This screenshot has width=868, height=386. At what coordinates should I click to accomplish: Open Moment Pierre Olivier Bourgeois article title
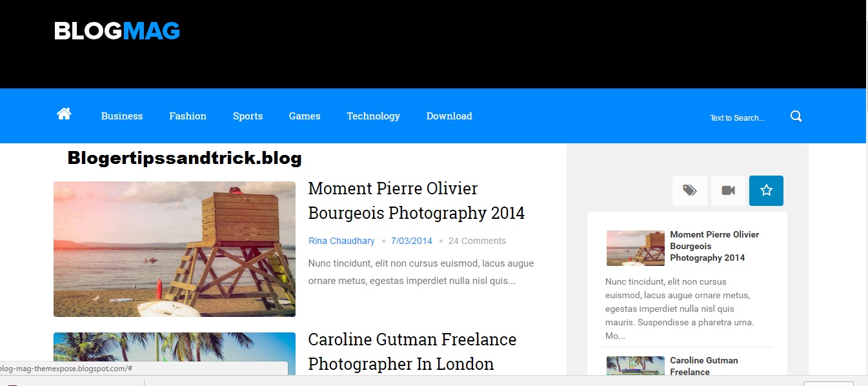point(416,201)
